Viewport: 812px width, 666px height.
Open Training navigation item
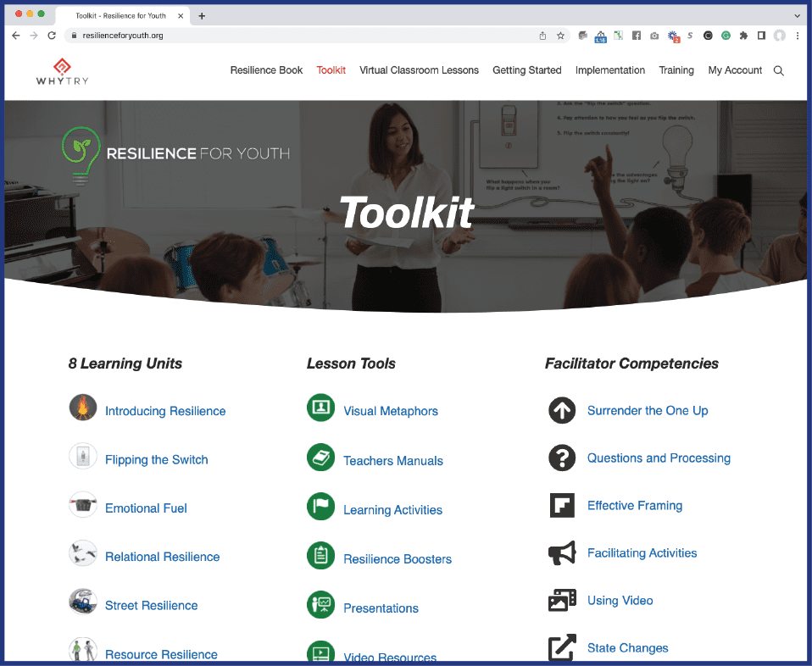click(676, 70)
